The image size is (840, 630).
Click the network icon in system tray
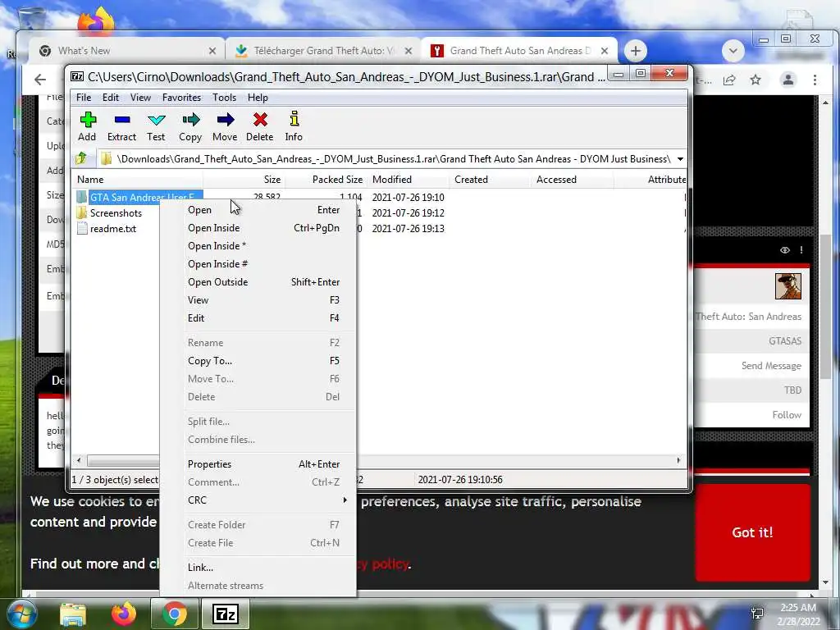coord(757,614)
